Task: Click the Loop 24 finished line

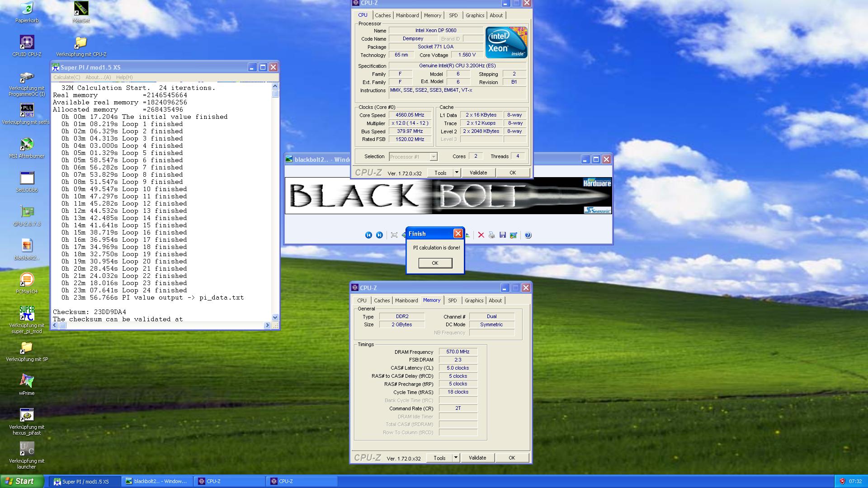Action: point(124,291)
